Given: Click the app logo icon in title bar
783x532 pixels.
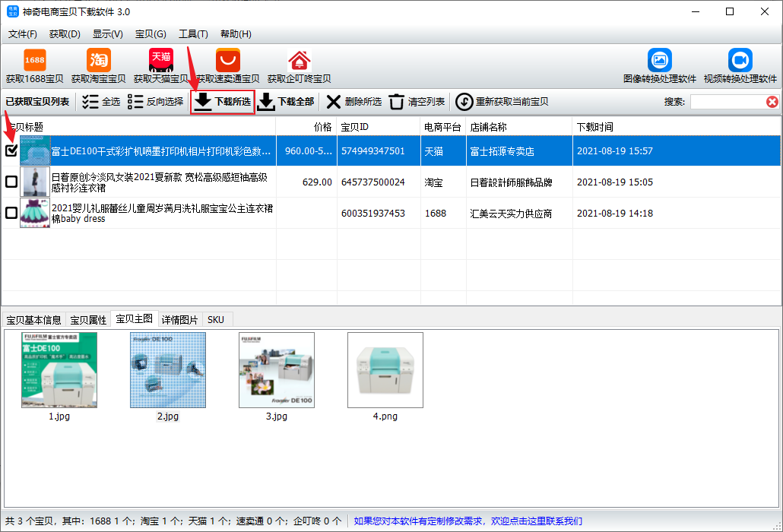Looking at the screenshot, I should pyautogui.click(x=12, y=11).
